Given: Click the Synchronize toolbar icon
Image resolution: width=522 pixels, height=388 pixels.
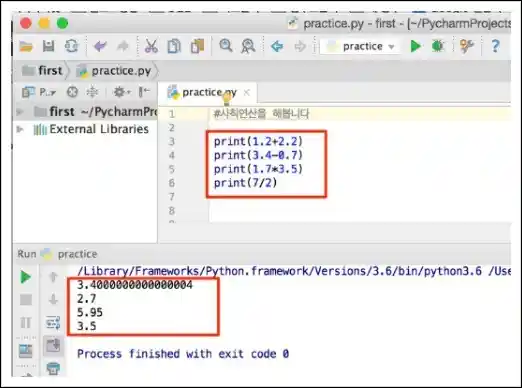Looking at the screenshot, I should tap(71, 46).
